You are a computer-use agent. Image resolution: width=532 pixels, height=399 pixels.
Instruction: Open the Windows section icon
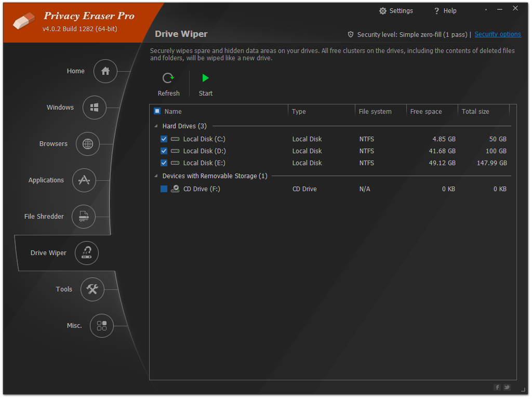94,108
